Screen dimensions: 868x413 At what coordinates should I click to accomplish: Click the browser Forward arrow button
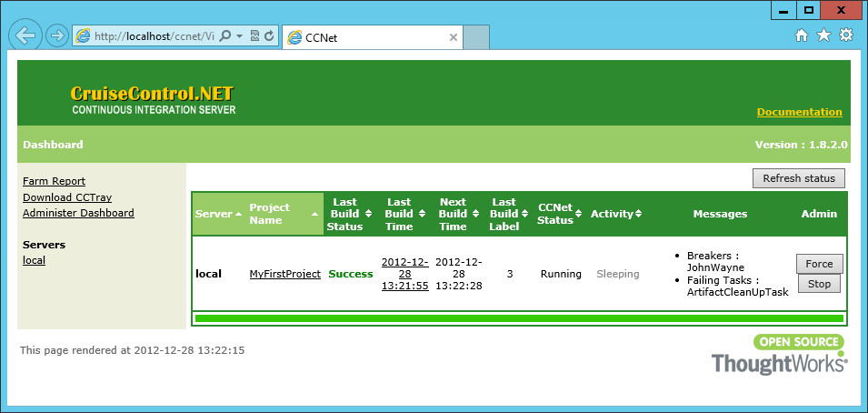pyautogui.click(x=56, y=36)
